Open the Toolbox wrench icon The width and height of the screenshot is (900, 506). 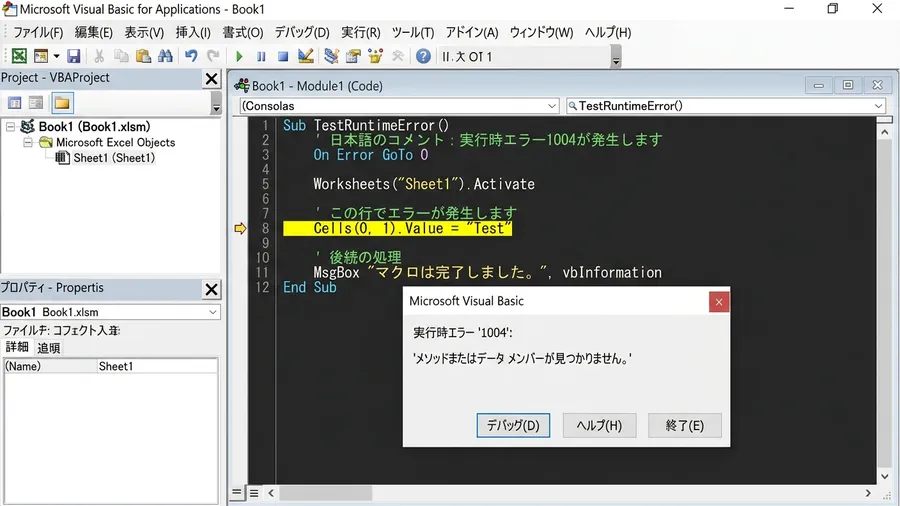click(397, 56)
